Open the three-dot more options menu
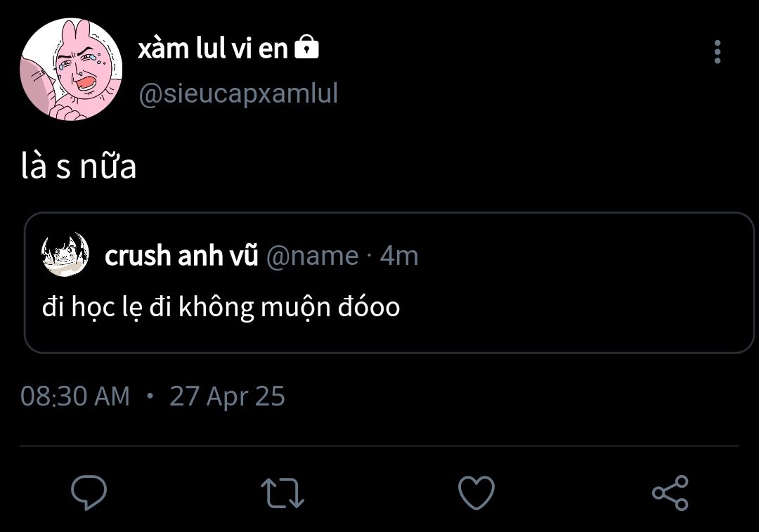Viewport: 759px width, 532px height. tap(717, 52)
